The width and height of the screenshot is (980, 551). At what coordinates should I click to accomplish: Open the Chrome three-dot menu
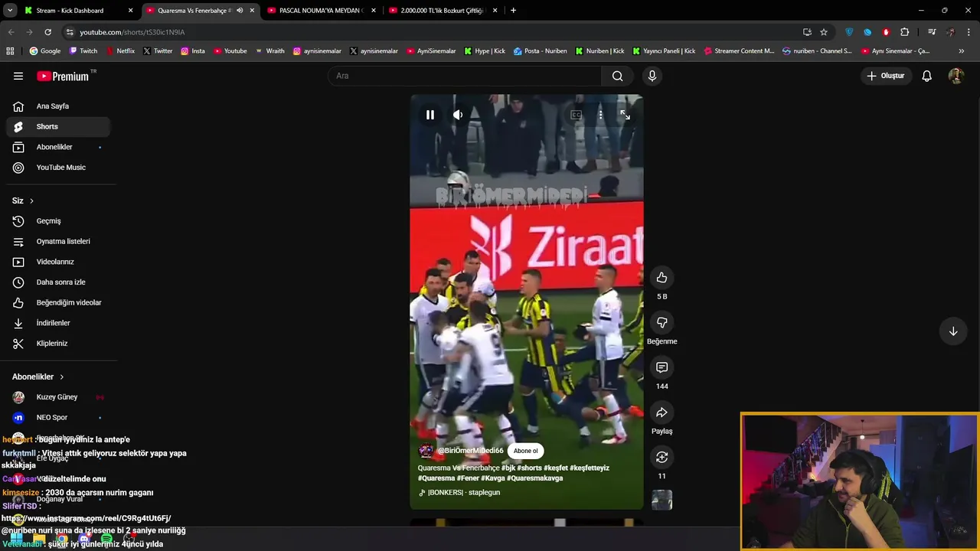coord(969,32)
